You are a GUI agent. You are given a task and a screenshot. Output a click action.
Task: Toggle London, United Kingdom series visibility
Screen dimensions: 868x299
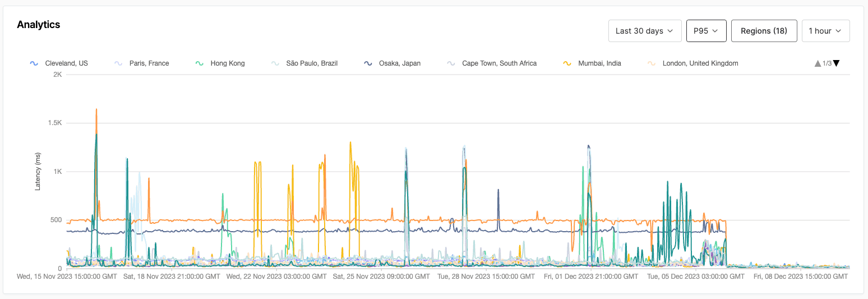pos(700,63)
